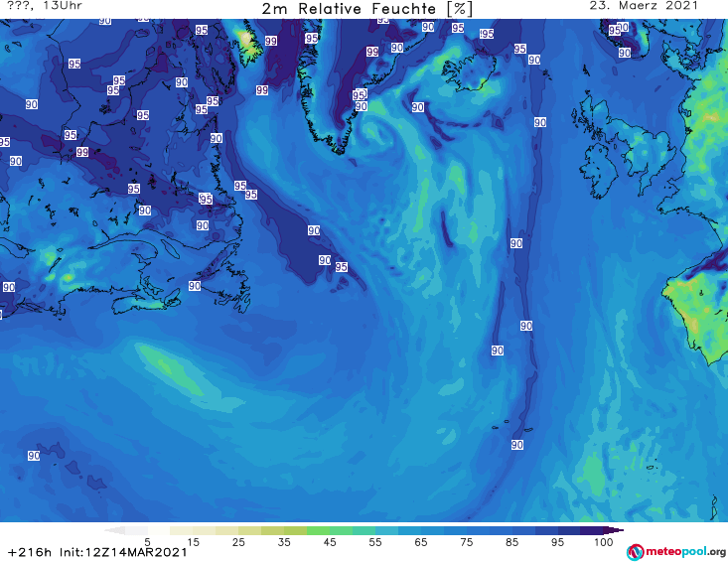The width and height of the screenshot is (728, 562).
Task: Click the light gray arrow end of colorbar
Action: coord(114,530)
